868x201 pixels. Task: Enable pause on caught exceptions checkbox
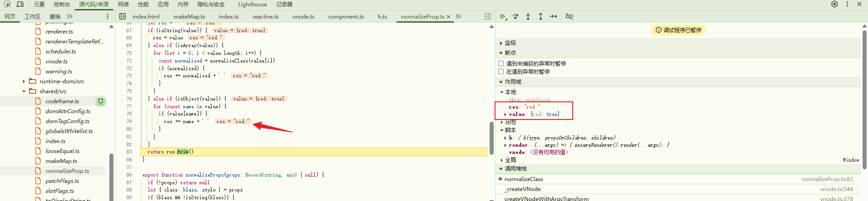click(x=501, y=72)
